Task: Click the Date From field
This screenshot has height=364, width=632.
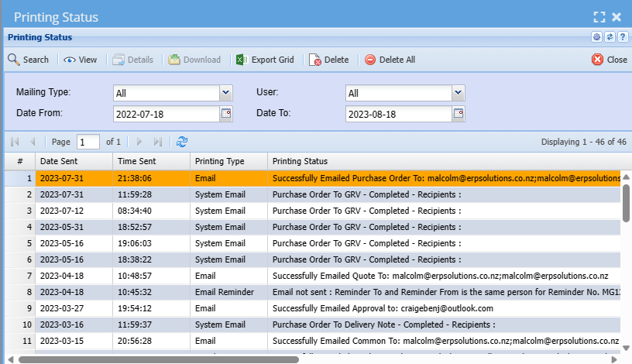Action: click(167, 114)
